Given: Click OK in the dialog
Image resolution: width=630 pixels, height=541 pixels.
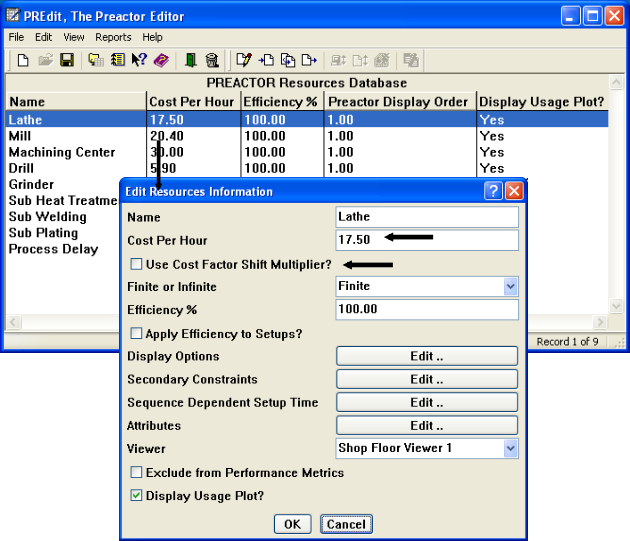Looking at the screenshot, I should 292,524.
